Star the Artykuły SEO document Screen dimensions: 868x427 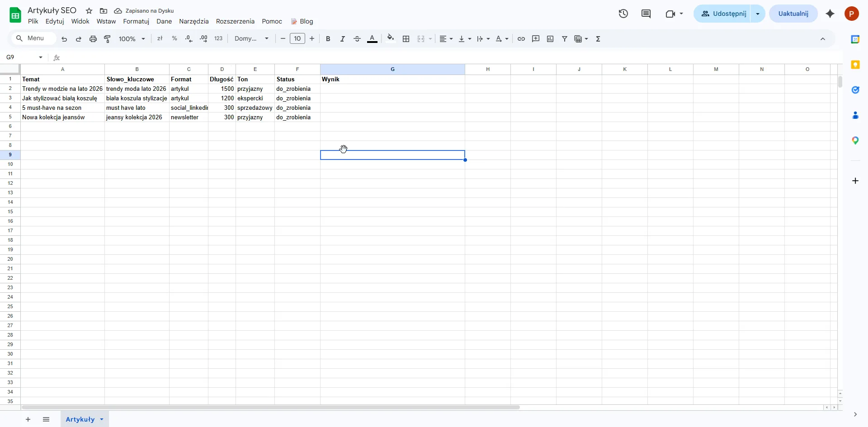click(89, 11)
